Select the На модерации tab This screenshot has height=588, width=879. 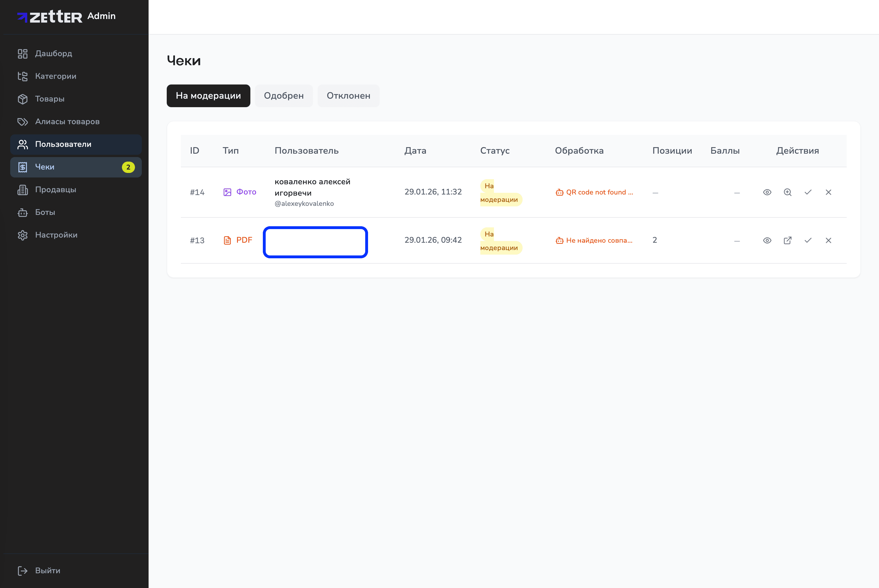coord(208,96)
